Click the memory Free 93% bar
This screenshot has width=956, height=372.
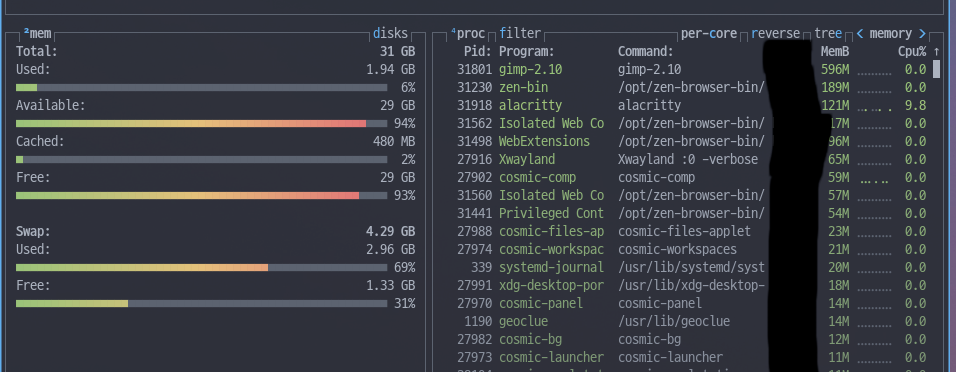pos(201,195)
